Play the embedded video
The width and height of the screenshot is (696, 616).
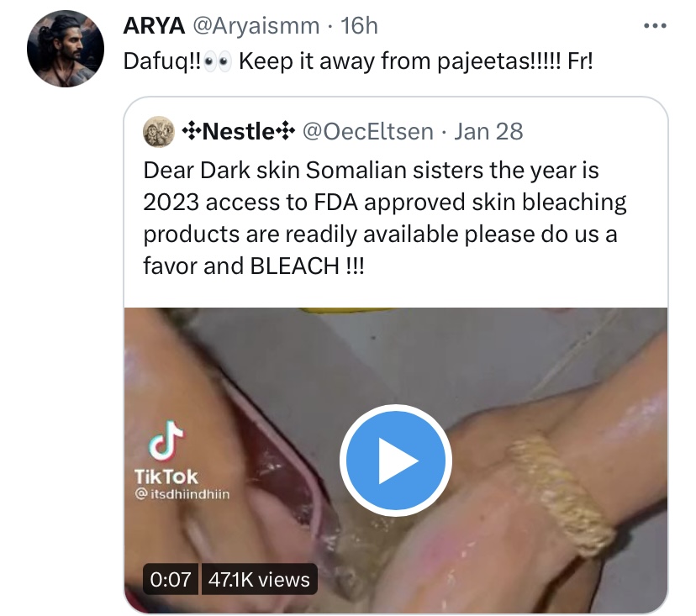tap(396, 461)
